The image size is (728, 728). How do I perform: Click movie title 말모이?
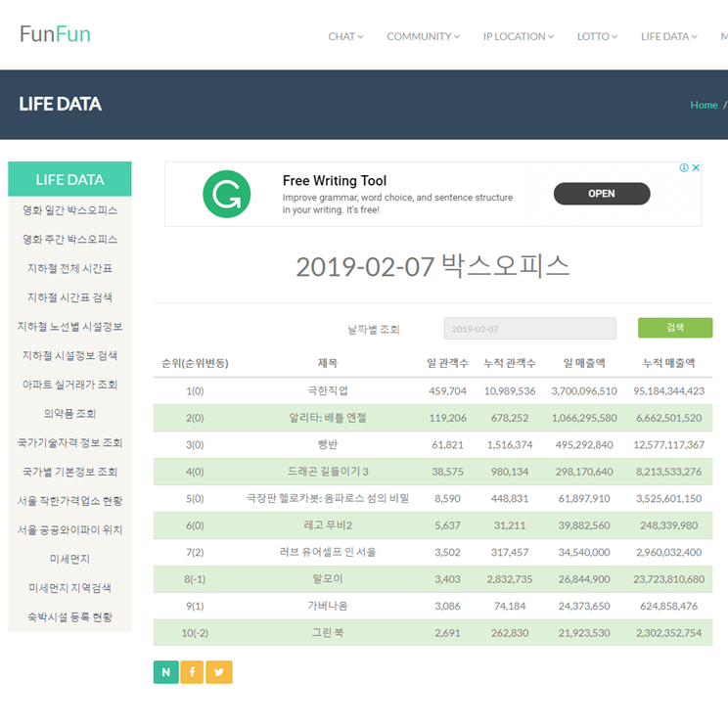click(x=328, y=579)
